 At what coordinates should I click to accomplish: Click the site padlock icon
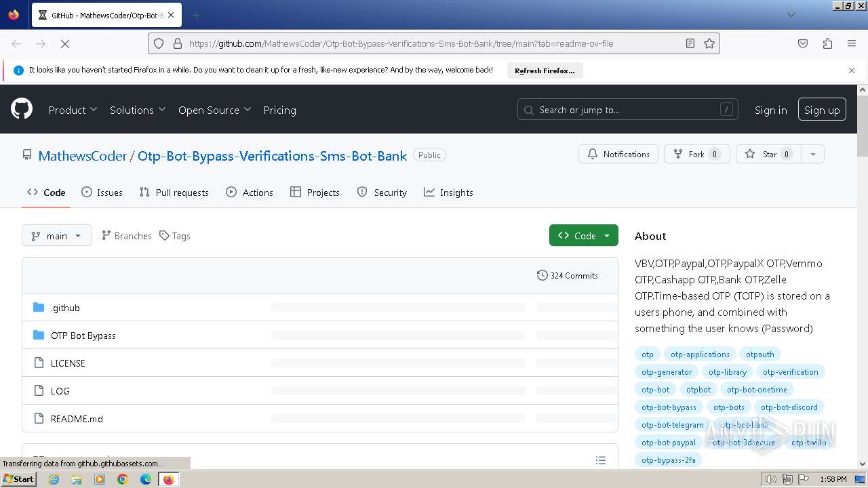[x=178, y=43]
